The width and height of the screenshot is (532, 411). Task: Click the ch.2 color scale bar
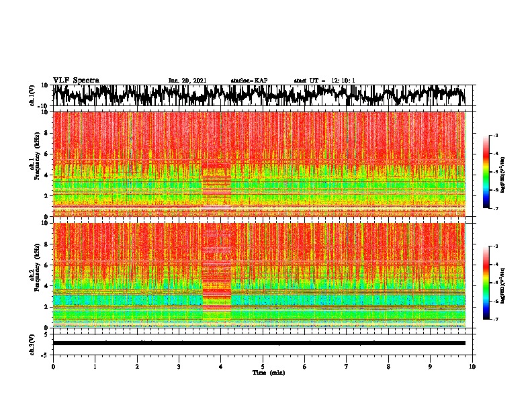[486, 283]
